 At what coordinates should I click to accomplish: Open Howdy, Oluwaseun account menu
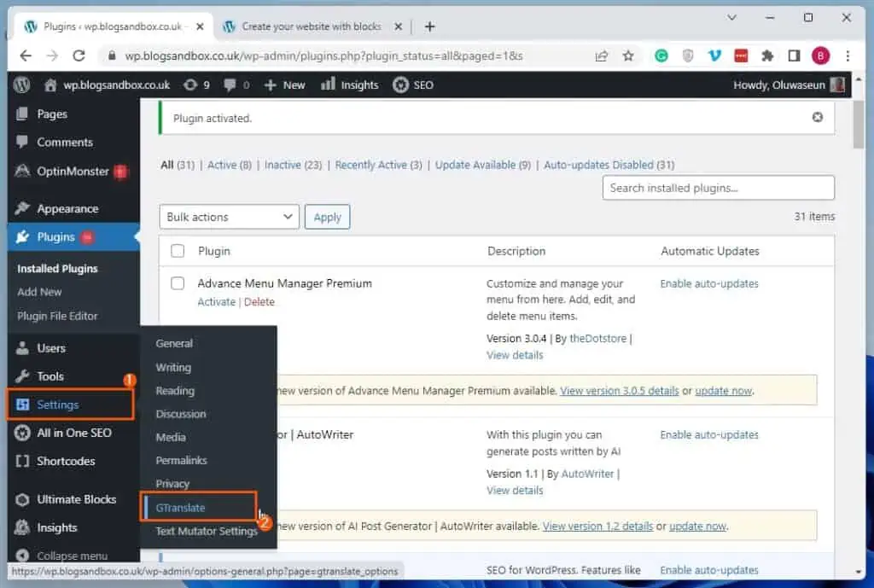pos(788,84)
